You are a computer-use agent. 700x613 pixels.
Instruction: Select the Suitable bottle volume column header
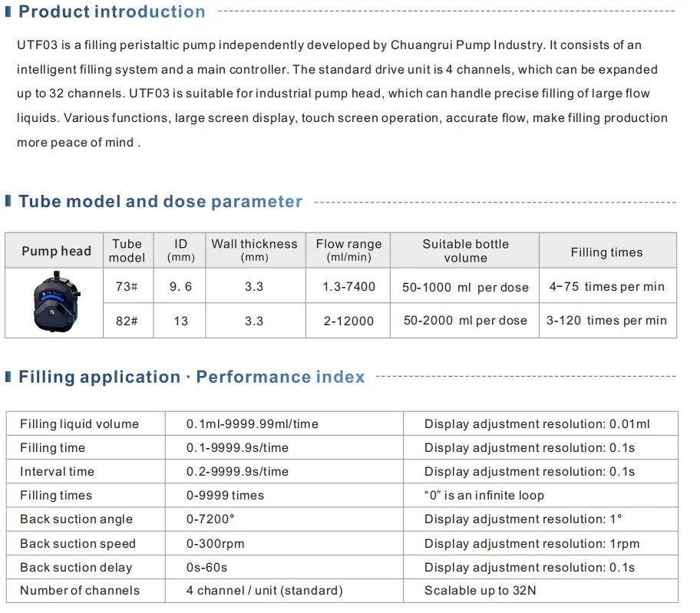point(465,250)
